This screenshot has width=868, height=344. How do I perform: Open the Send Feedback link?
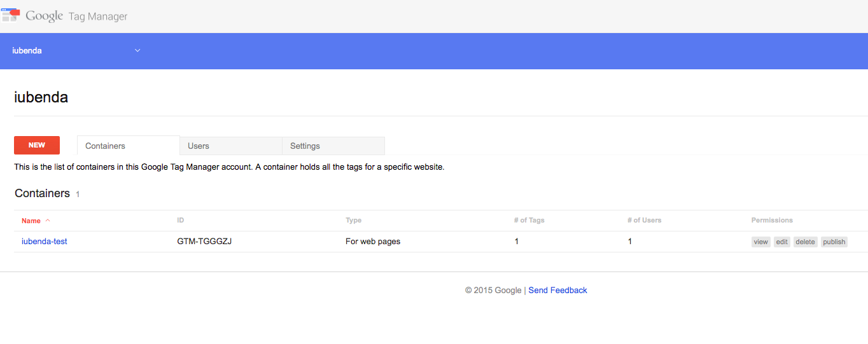pyautogui.click(x=557, y=290)
